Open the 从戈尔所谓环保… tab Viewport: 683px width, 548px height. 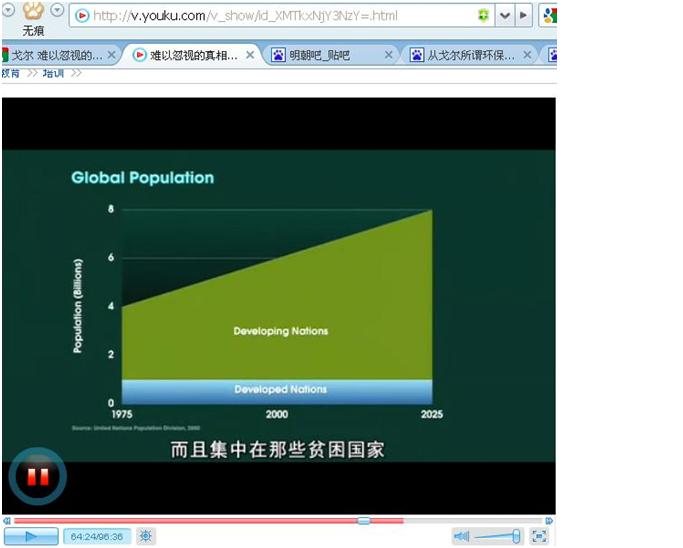(468, 55)
